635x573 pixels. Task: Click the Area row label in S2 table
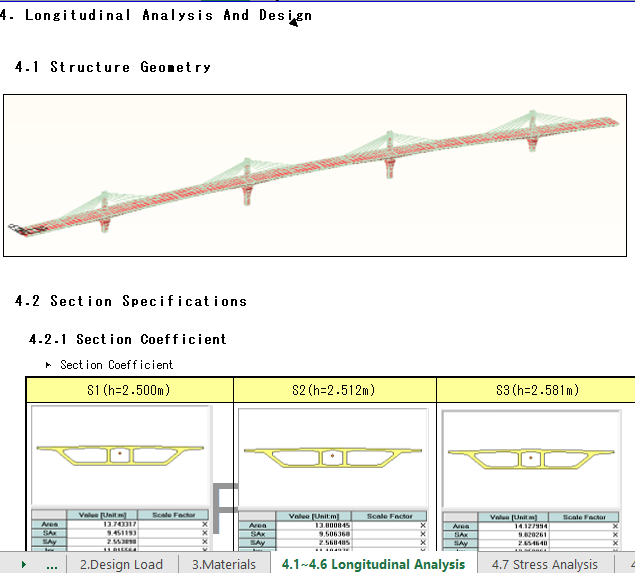coord(257,525)
